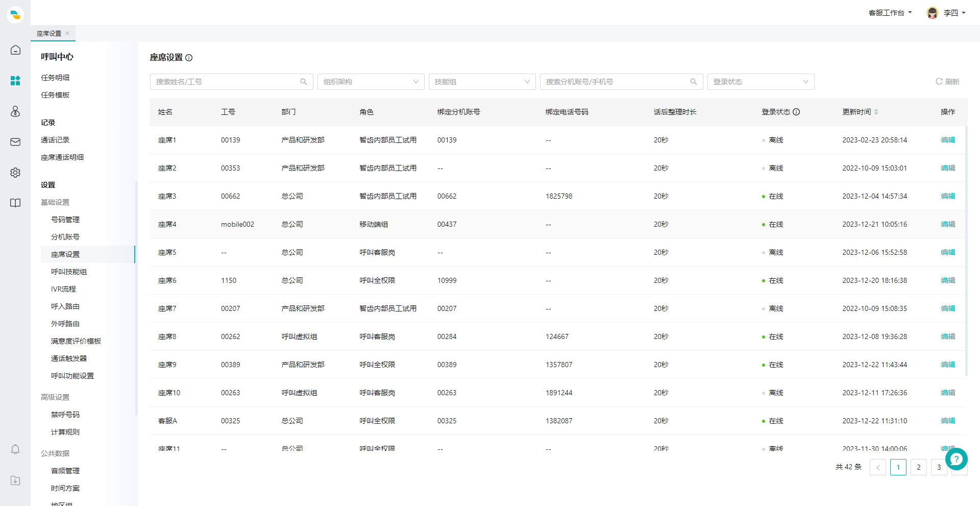Click 编辑 for 座席2 row
Screen dimensions: 980x506
pos(948,168)
